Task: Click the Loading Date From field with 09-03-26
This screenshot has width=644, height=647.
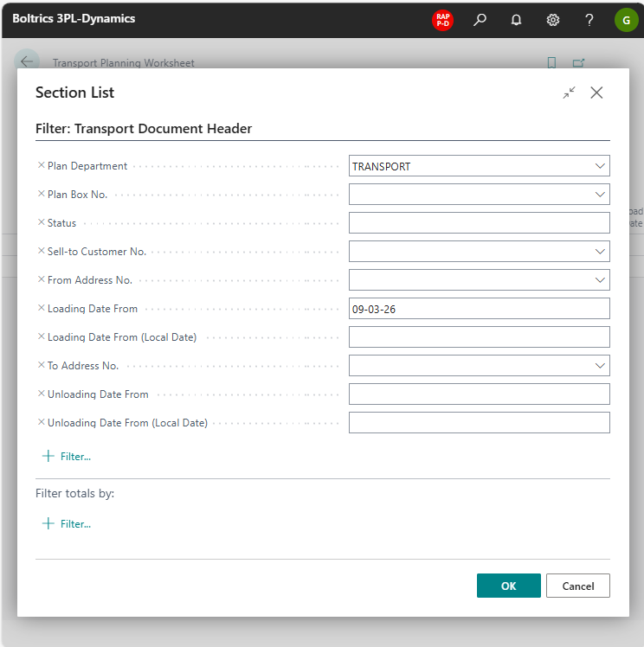Action: [x=479, y=309]
